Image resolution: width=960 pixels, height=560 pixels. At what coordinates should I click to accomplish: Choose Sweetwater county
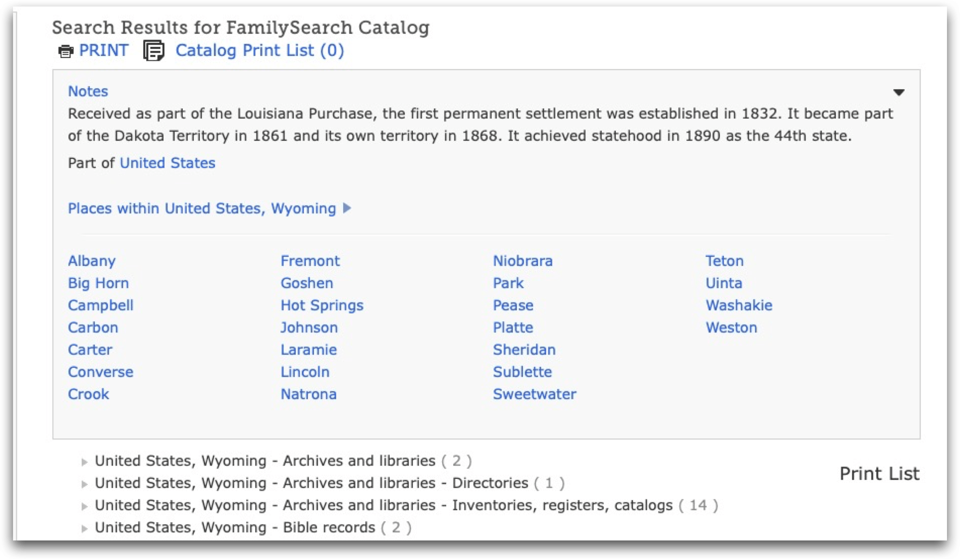click(x=534, y=394)
